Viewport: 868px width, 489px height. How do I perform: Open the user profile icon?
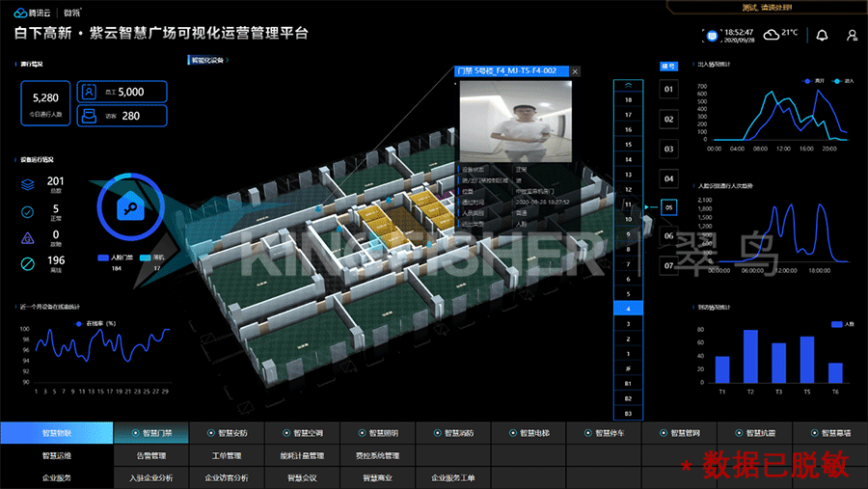(852, 36)
